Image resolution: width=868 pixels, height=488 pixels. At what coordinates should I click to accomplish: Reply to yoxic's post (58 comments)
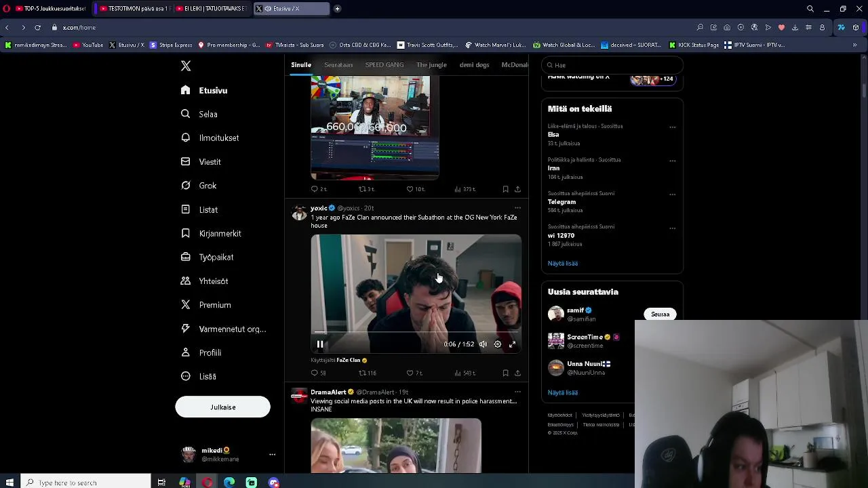pyautogui.click(x=318, y=373)
